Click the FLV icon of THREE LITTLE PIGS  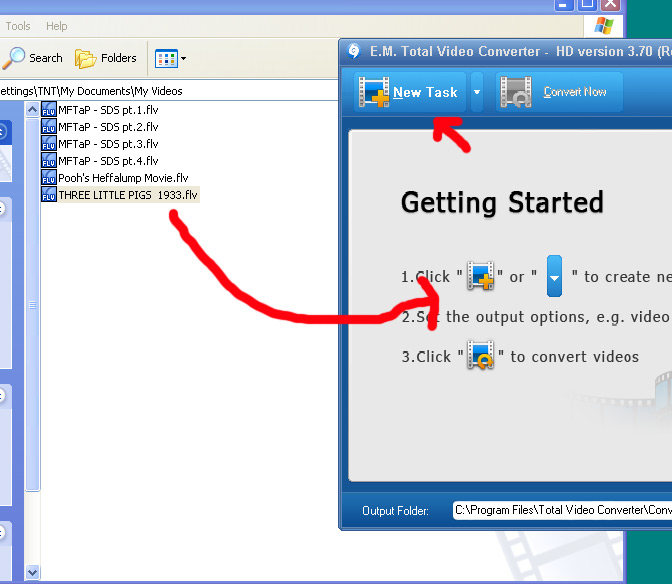[49, 195]
